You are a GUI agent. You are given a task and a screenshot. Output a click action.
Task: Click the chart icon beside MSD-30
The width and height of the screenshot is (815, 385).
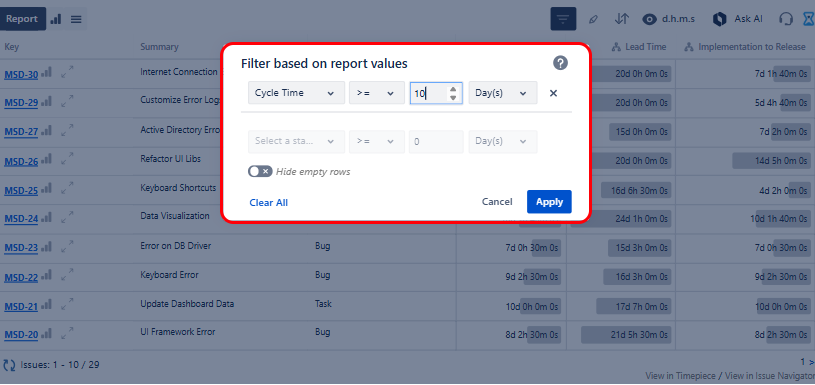tap(47, 72)
